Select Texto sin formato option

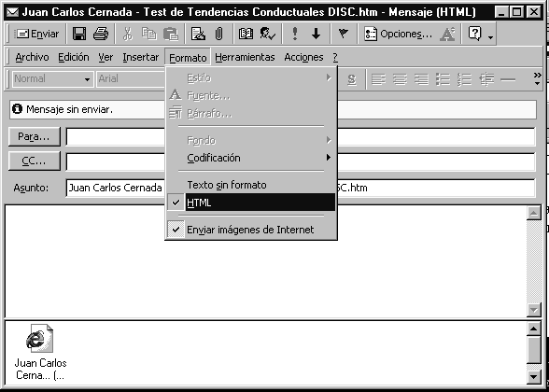(251, 185)
